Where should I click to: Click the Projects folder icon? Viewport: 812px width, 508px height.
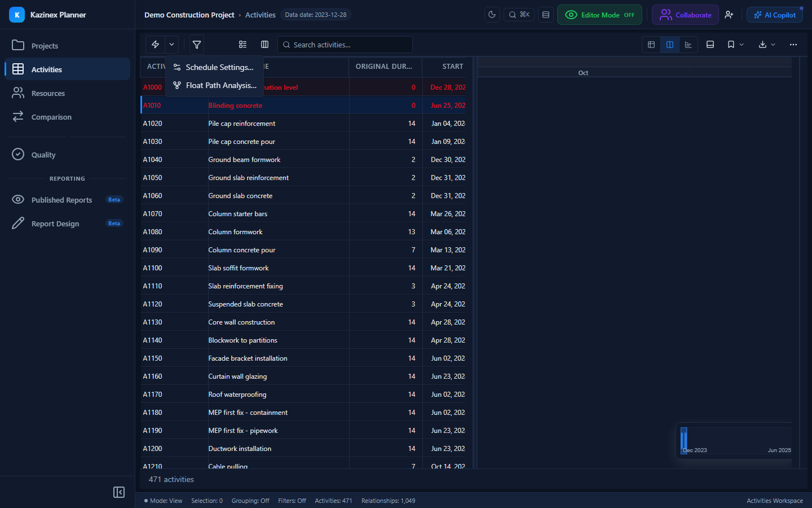tap(18, 45)
